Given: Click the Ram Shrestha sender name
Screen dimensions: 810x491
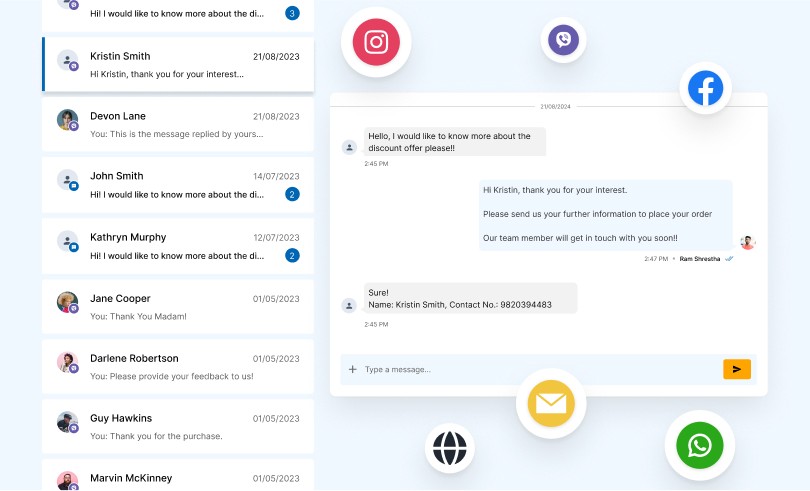Looking at the screenshot, I should 699,259.
